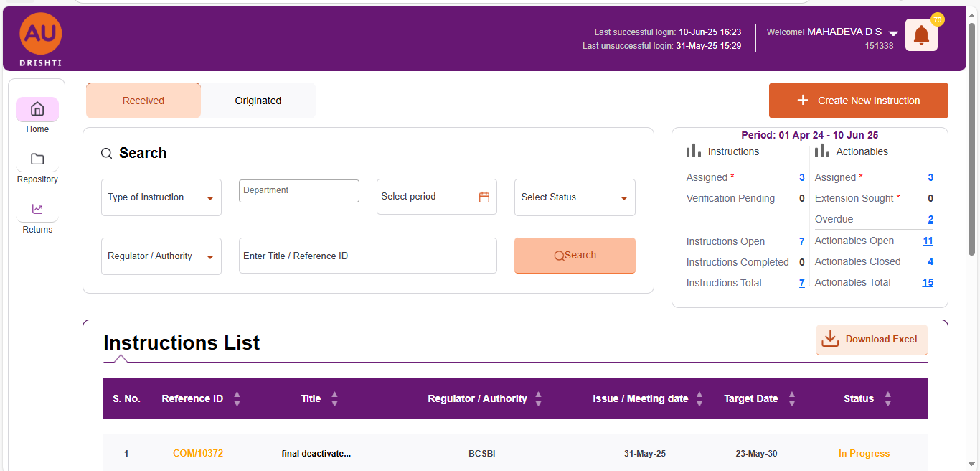Click the Create New Instruction button
This screenshot has height=471, width=980.
click(859, 101)
